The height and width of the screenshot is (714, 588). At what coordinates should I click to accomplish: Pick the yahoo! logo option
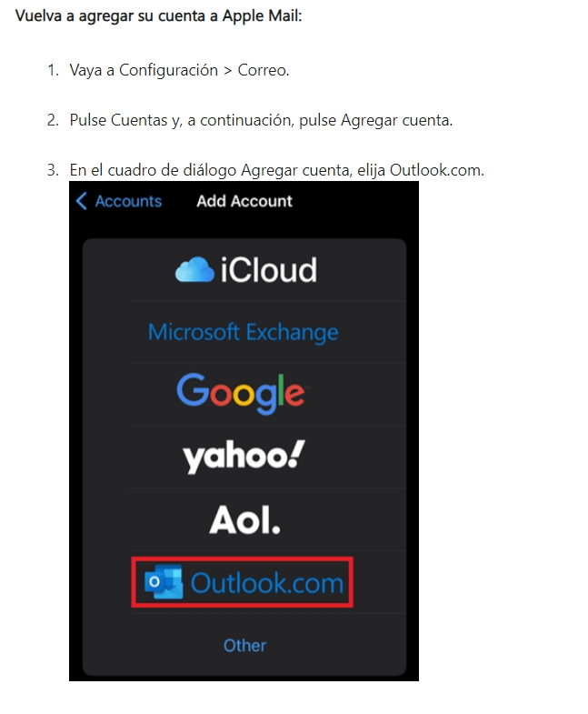[x=244, y=457]
